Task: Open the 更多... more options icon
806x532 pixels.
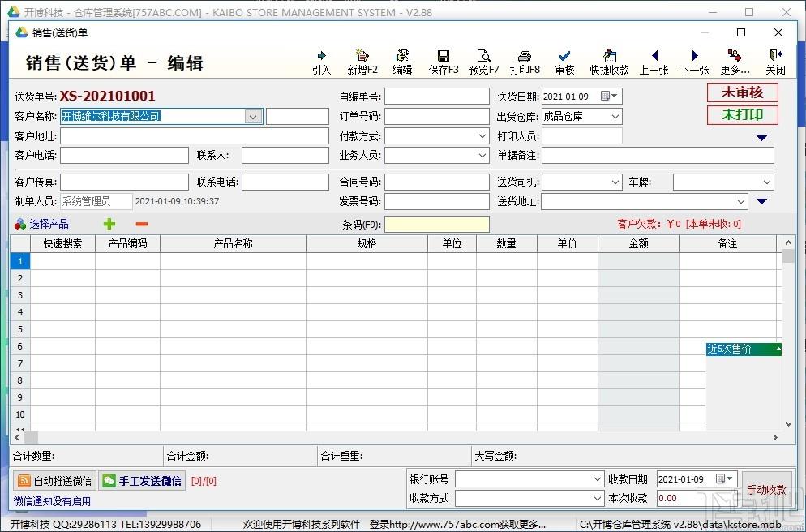Action: coord(735,62)
